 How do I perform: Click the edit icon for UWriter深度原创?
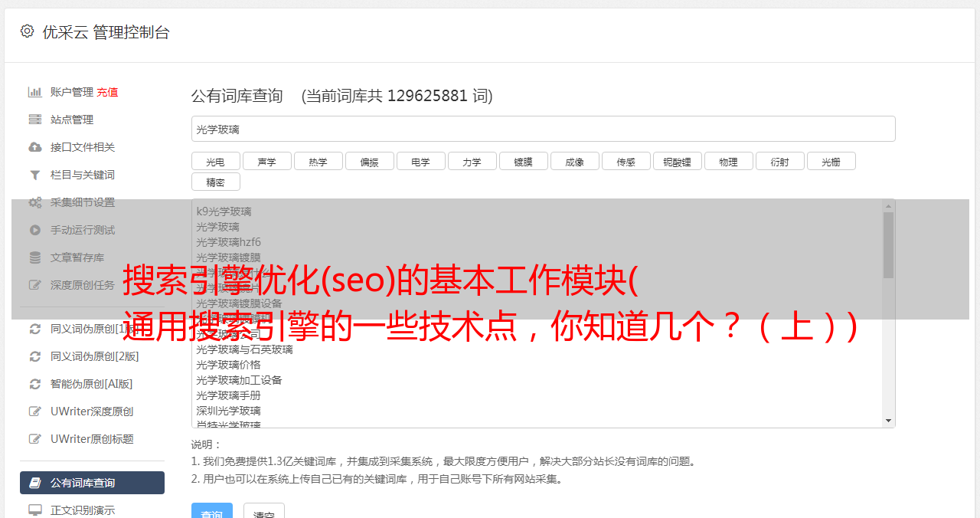pyautogui.click(x=35, y=411)
